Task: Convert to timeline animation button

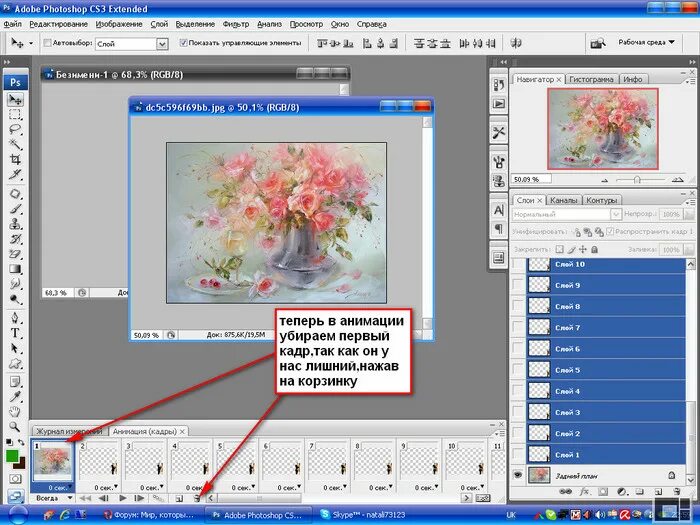Action: (x=483, y=498)
